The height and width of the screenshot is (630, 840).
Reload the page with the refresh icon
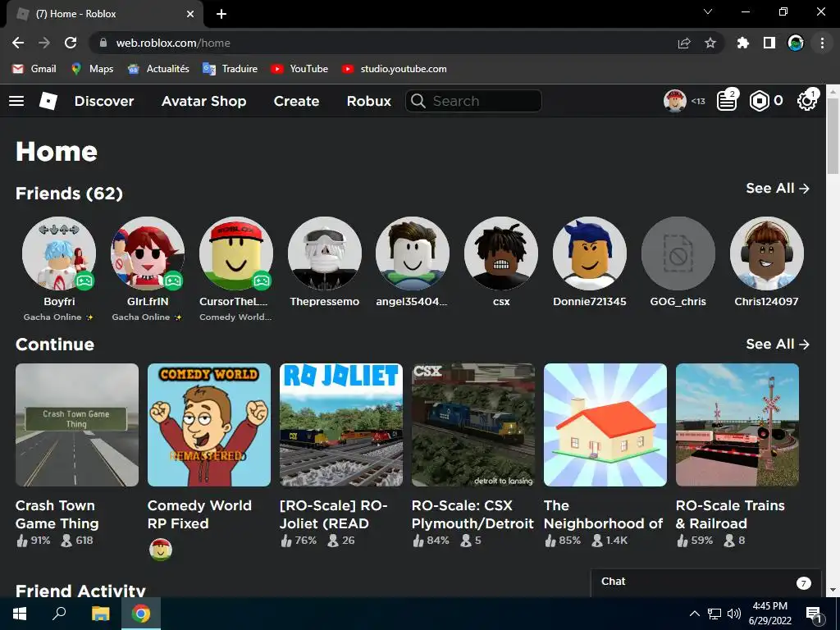point(71,43)
